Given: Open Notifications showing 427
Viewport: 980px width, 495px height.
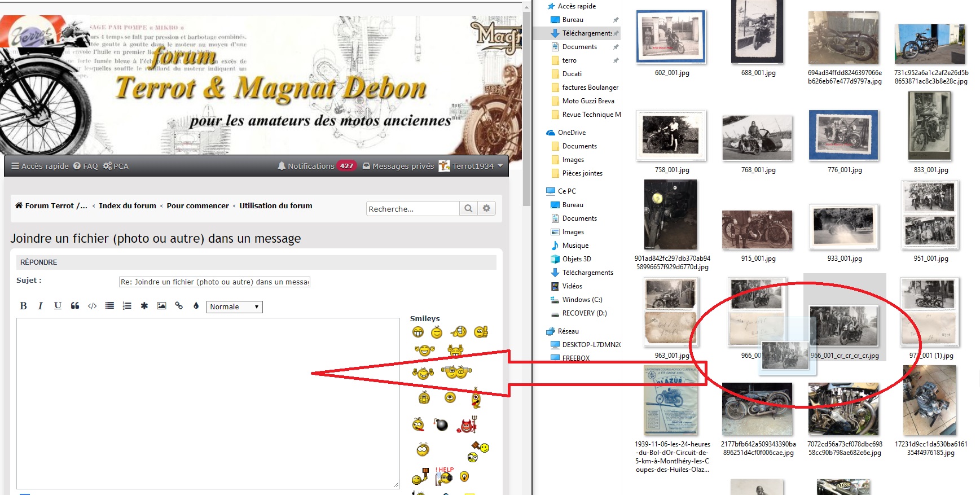Looking at the screenshot, I should click(317, 166).
